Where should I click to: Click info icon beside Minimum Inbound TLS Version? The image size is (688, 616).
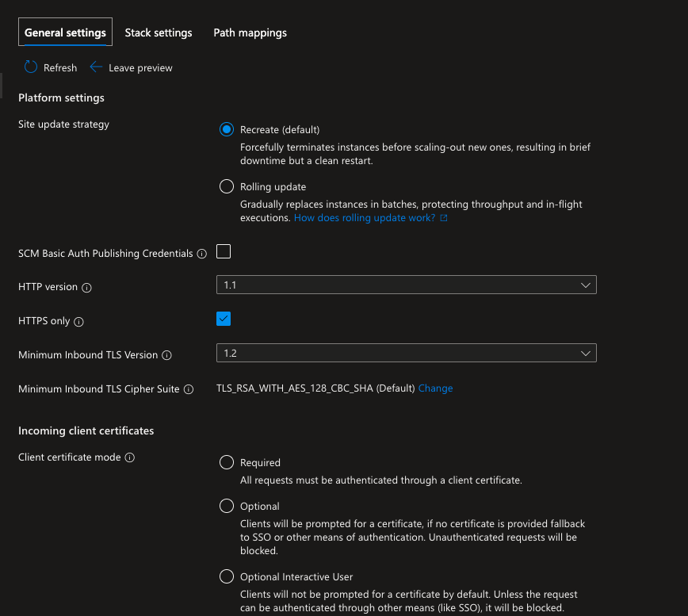[166, 355]
